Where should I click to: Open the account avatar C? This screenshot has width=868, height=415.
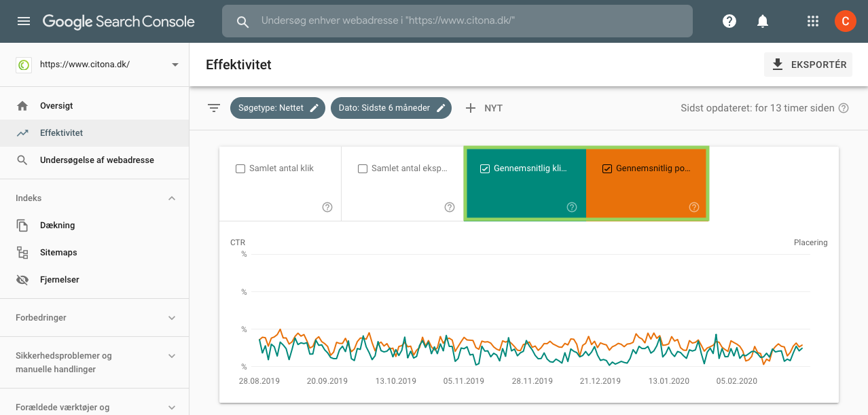click(845, 21)
